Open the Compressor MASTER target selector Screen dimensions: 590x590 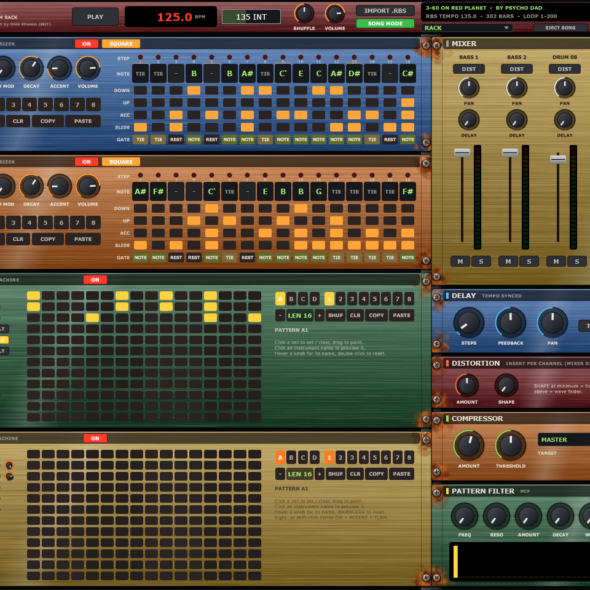pos(564,439)
